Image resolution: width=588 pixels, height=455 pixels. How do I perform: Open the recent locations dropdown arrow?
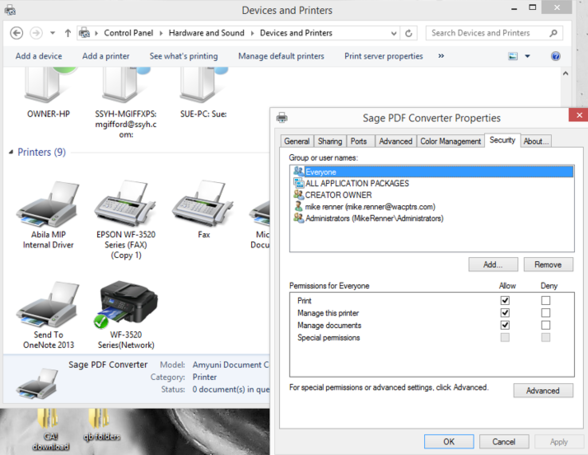coord(52,33)
